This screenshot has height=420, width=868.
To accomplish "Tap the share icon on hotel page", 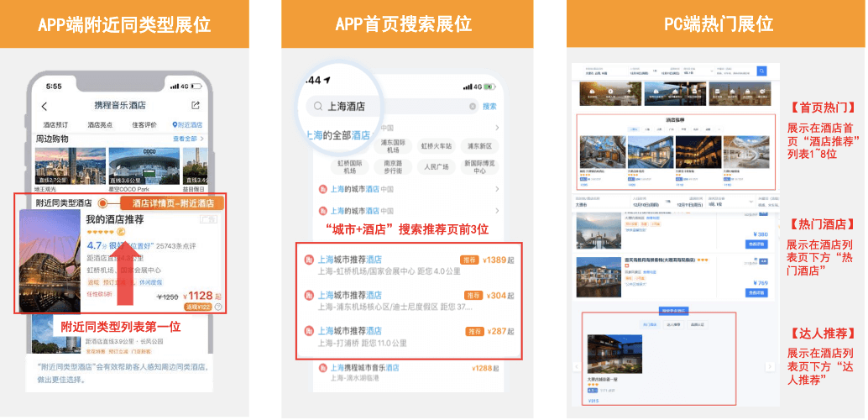I will tap(195, 105).
